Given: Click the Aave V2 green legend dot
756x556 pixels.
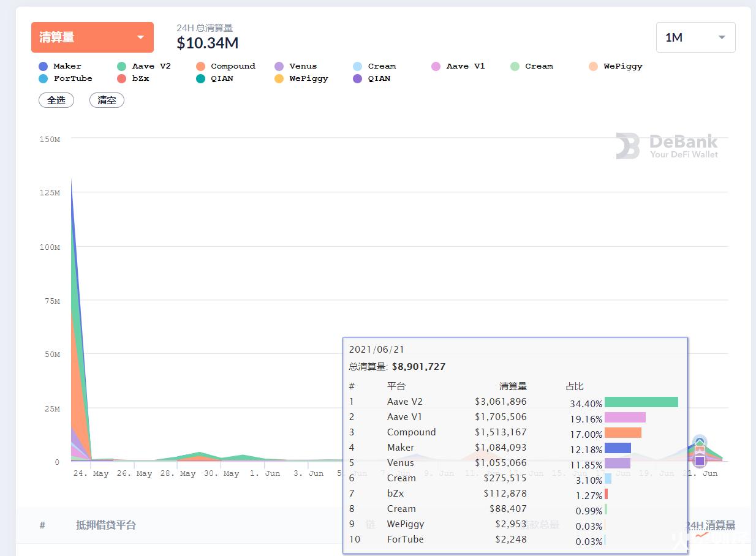Looking at the screenshot, I should [121, 66].
